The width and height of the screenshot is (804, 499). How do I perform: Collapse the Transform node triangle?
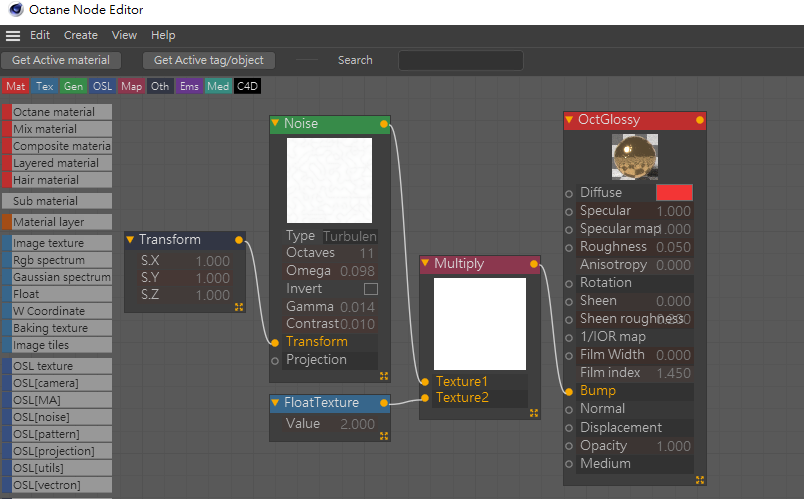click(x=130, y=239)
